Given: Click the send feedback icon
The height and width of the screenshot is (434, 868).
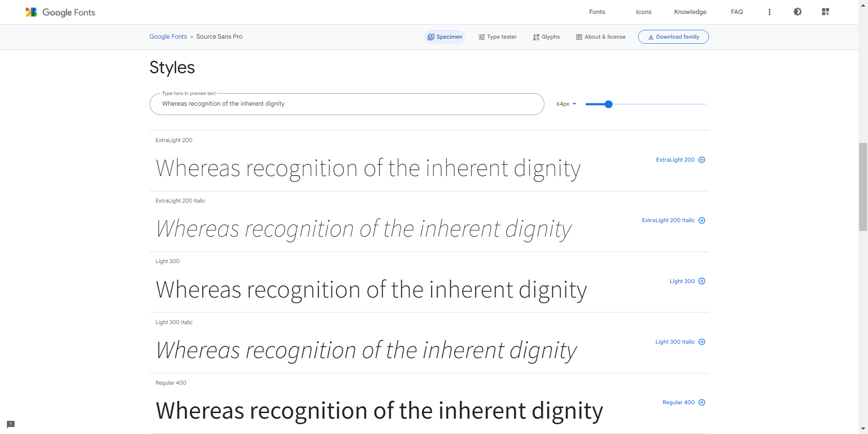Looking at the screenshot, I should click(x=11, y=424).
